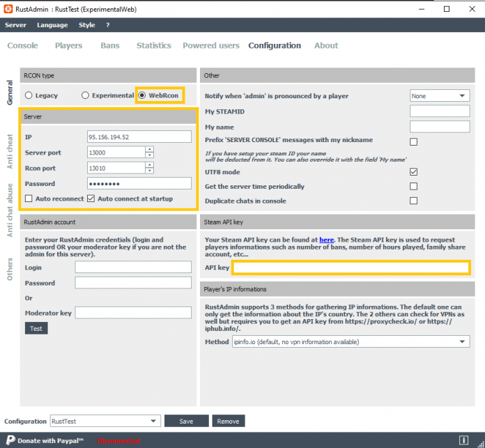Select the Configuration tab

[x=275, y=45]
